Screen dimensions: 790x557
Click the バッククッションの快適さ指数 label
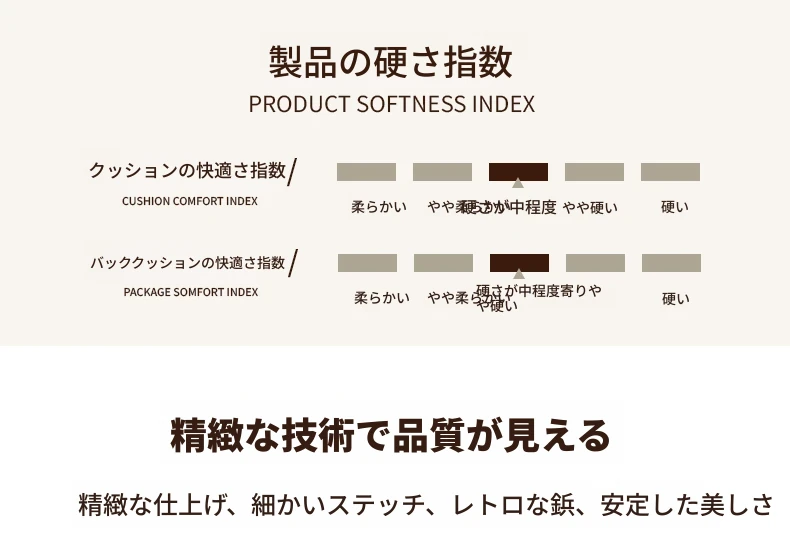click(x=187, y=262)
